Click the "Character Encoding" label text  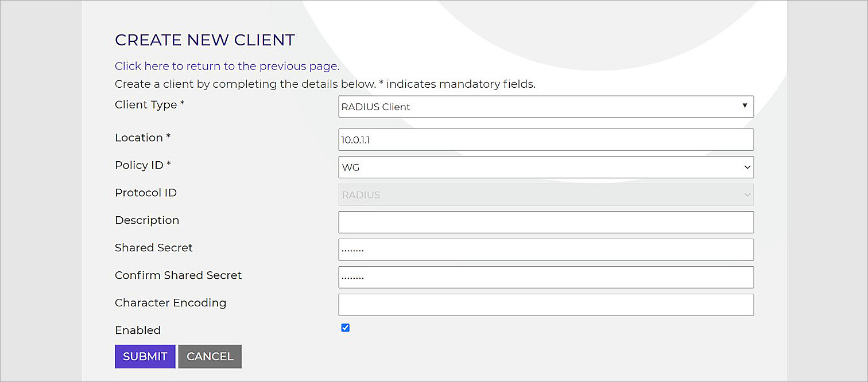click(x=170, y=303)
